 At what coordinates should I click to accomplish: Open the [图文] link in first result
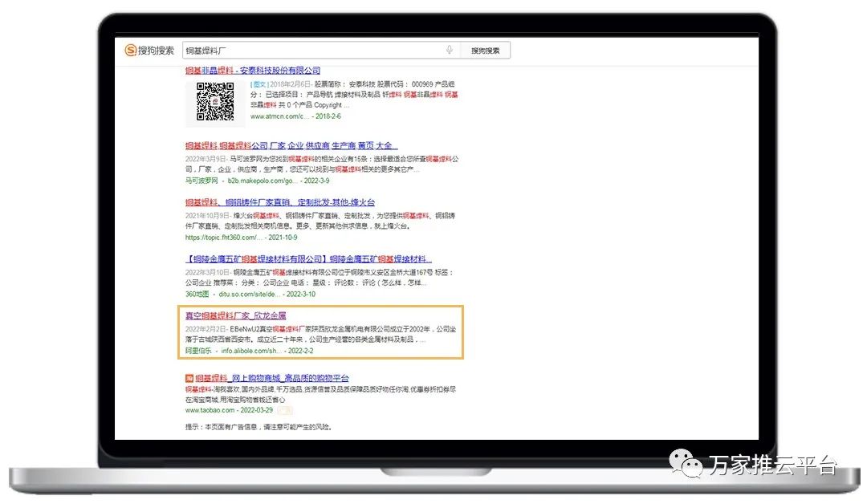tap(258, 84)
